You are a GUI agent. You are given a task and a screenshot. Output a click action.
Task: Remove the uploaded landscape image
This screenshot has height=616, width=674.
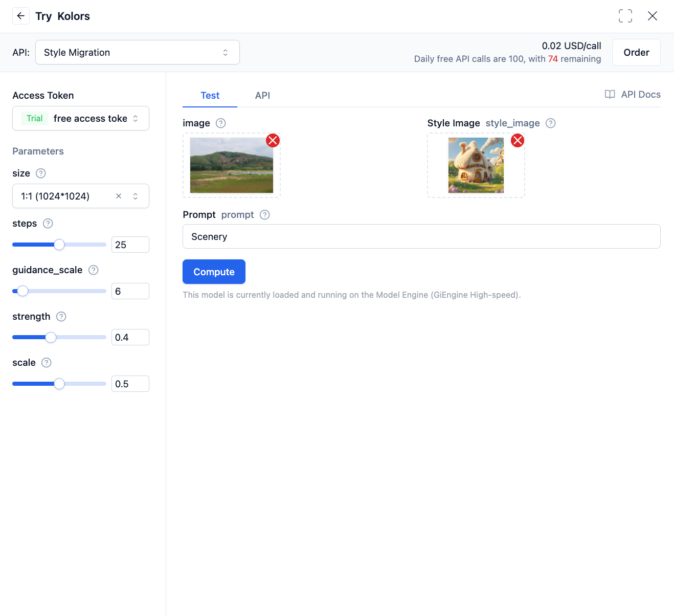click(273, 140)
